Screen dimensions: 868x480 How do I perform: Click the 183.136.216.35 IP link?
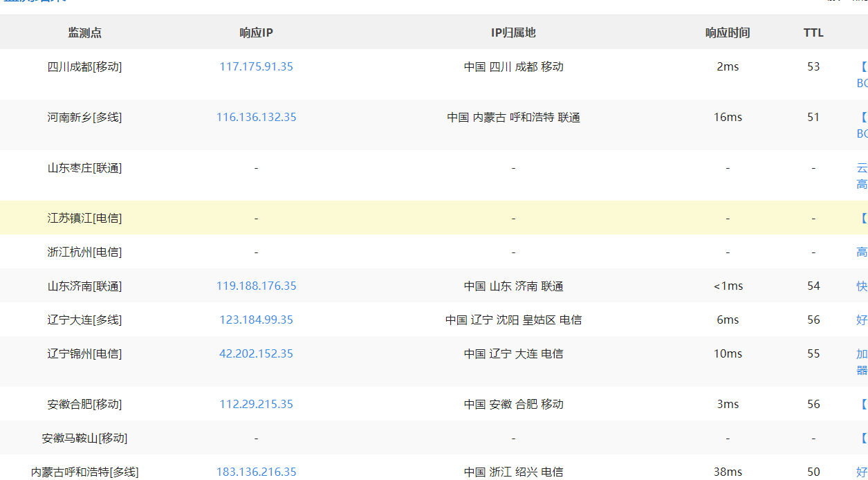(x=256, y=472)
